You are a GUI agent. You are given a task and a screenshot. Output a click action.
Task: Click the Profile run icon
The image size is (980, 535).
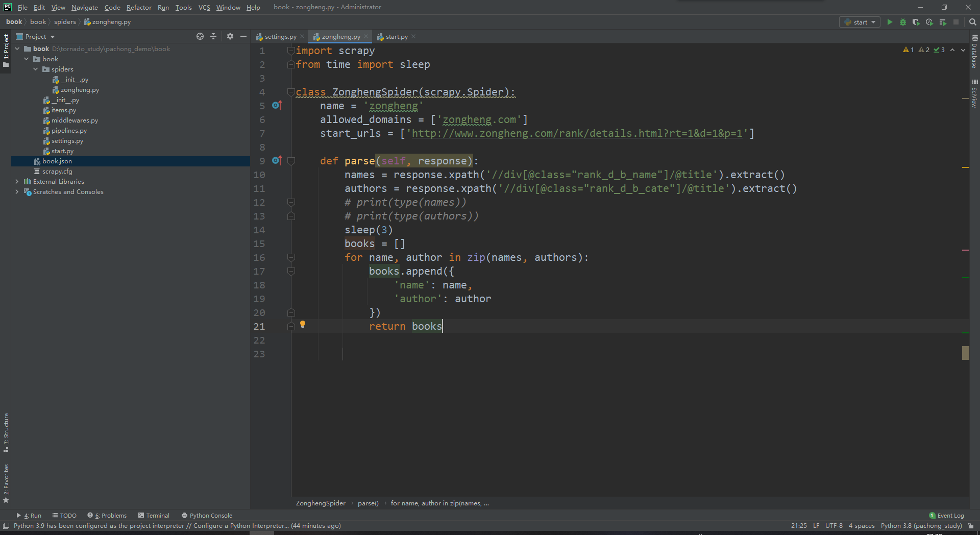[x=929, y=22]
